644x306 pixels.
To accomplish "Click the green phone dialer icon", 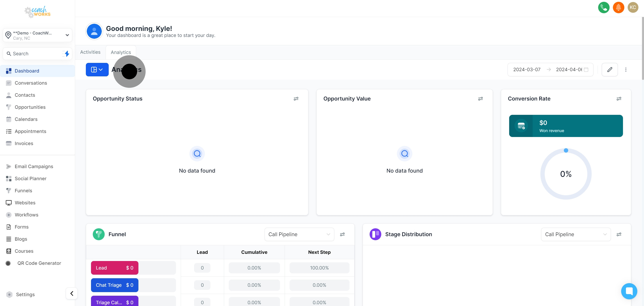I will (604, 7).
